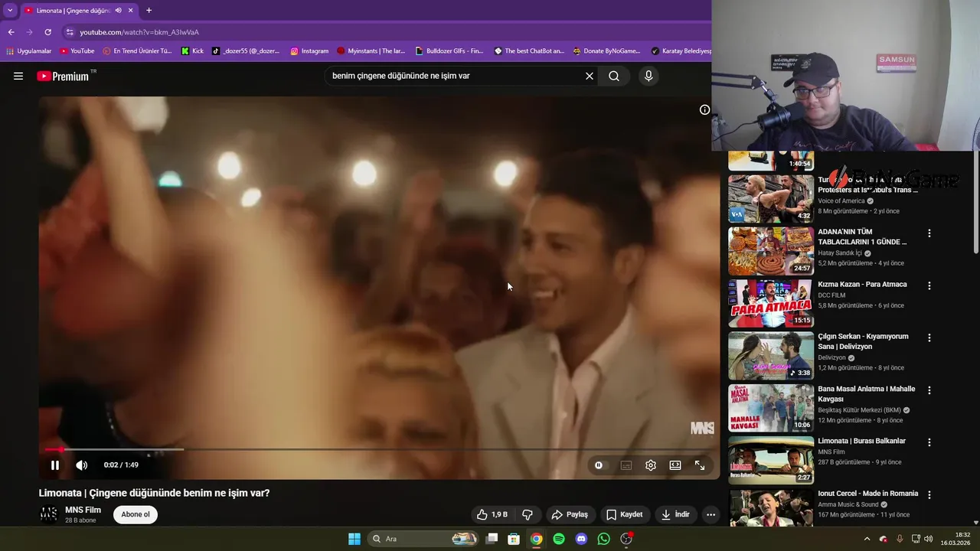
Task: Open the MNS Film channel name link
Action: [x=83, y=510]
